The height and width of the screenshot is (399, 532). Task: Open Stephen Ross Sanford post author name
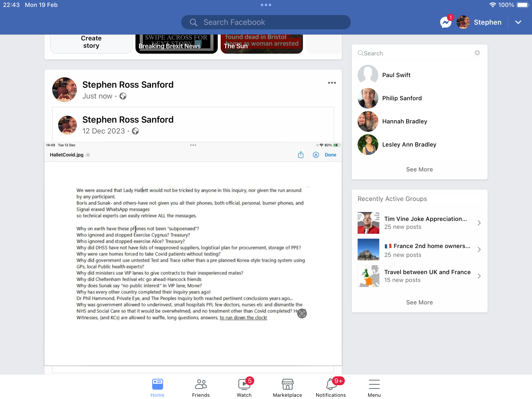point(128,84)
